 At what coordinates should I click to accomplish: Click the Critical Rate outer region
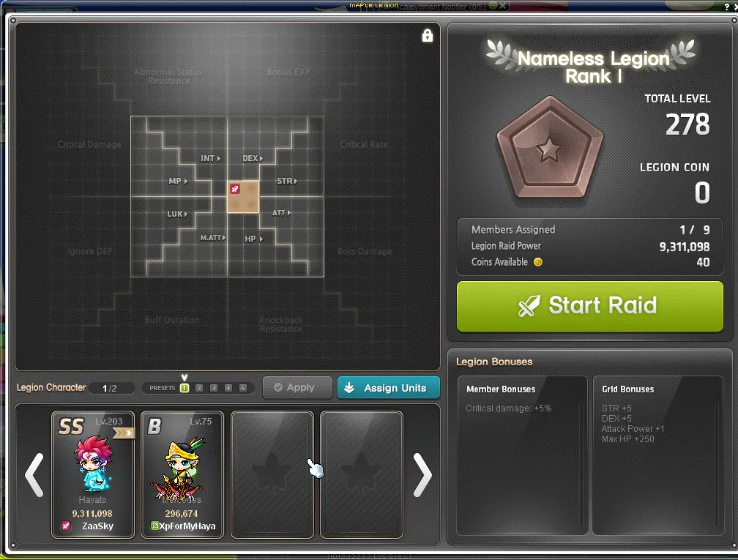pyautogui.click(x=364, y=144)
